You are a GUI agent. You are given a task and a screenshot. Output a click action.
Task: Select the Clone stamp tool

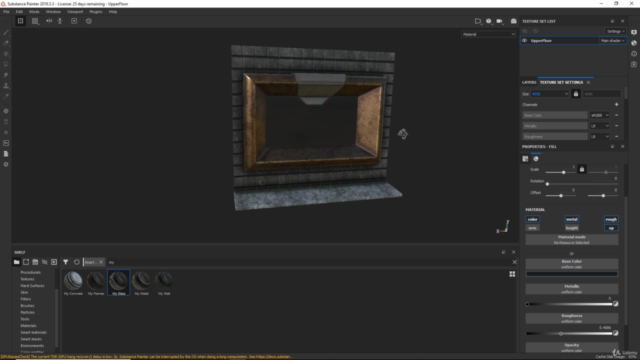pos(6,86)
